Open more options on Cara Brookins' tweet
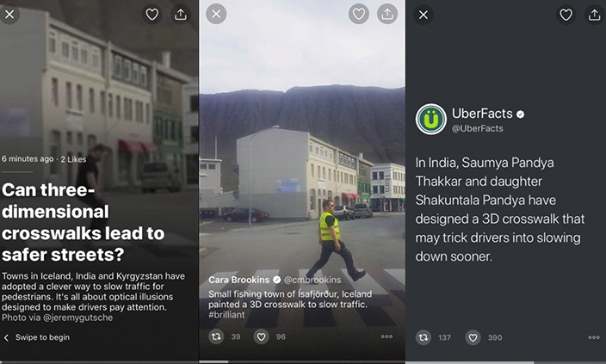The width and height of the screenshot is (606, 364). click(x=386, y=336)
